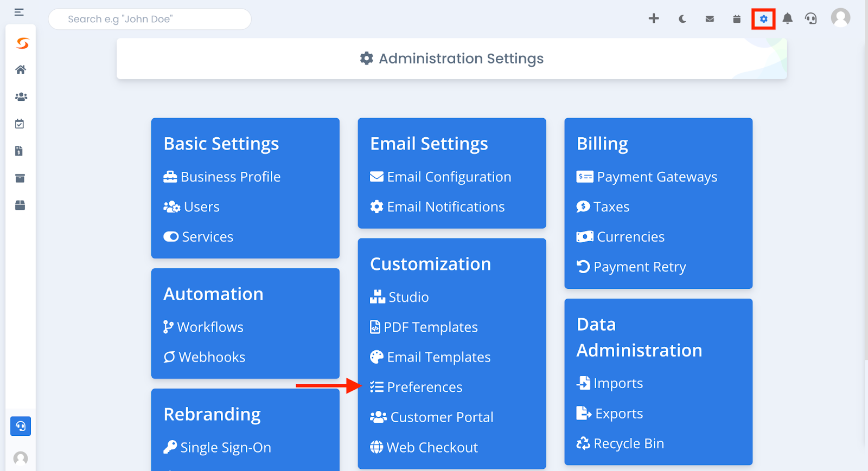Open Webhooks under Automation
The image size is (868, 471).
coord(205,357)
